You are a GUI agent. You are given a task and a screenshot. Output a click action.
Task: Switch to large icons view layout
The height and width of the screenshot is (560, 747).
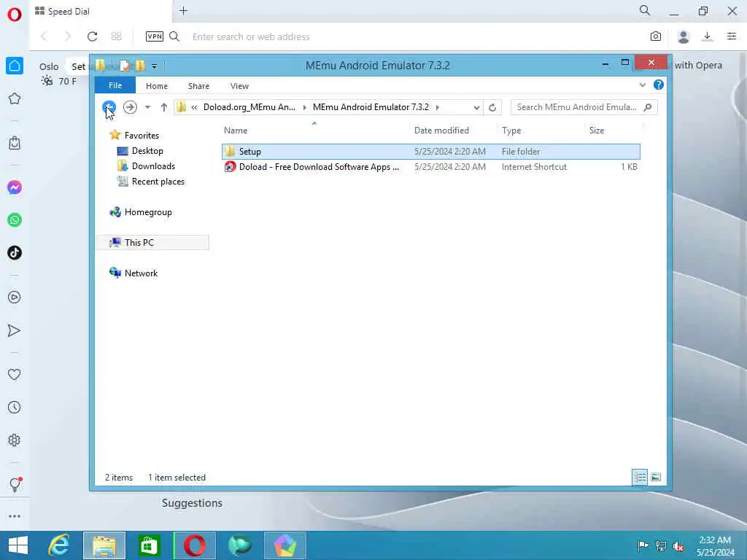[656, 477]
